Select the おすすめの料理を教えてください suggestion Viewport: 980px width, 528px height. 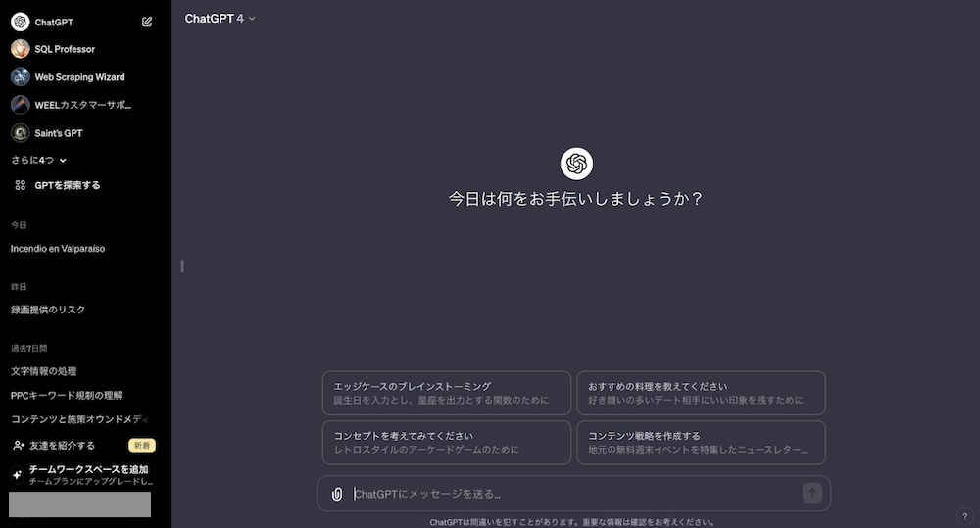701,393
